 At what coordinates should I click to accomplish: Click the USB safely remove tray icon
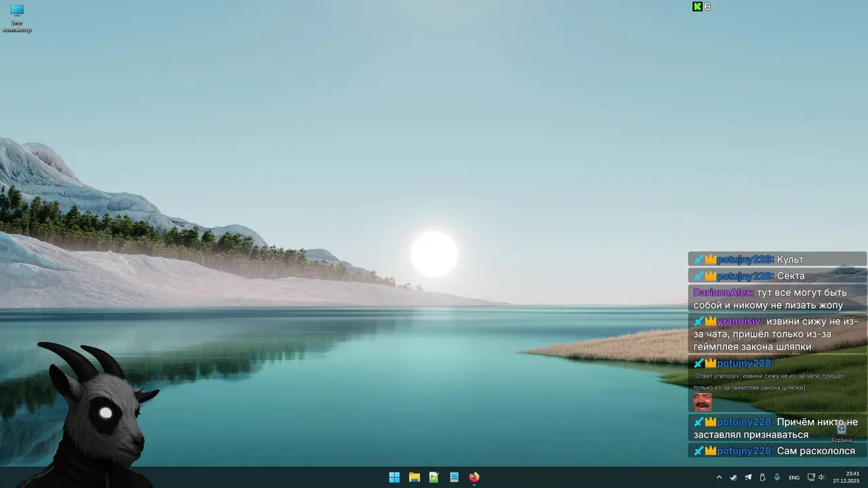pos(762,477)
